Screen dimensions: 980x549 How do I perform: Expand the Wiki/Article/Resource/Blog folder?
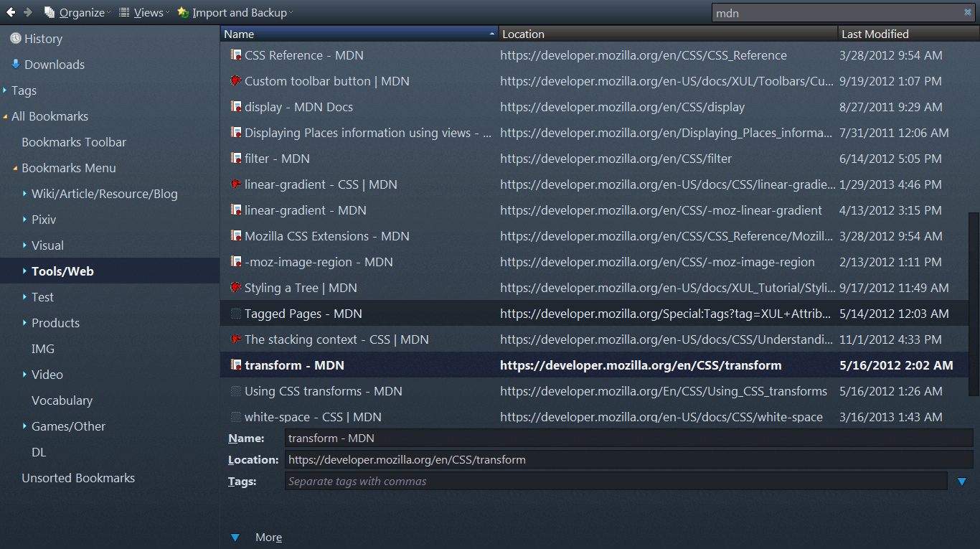[x=25, y=194]
